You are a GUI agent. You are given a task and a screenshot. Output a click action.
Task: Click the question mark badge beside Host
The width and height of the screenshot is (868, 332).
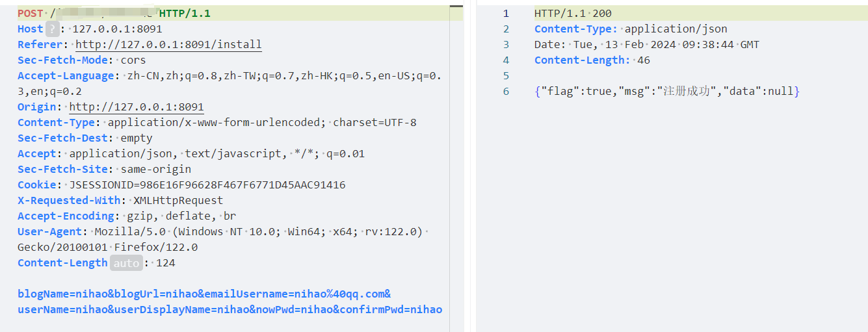(51, 29)
